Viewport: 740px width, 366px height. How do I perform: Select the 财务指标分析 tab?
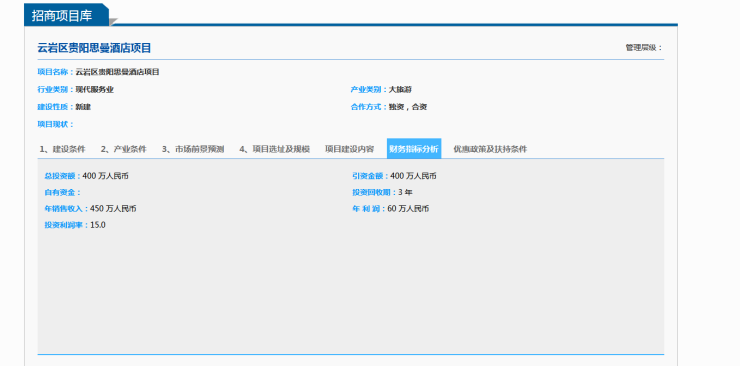pos(414,149)
